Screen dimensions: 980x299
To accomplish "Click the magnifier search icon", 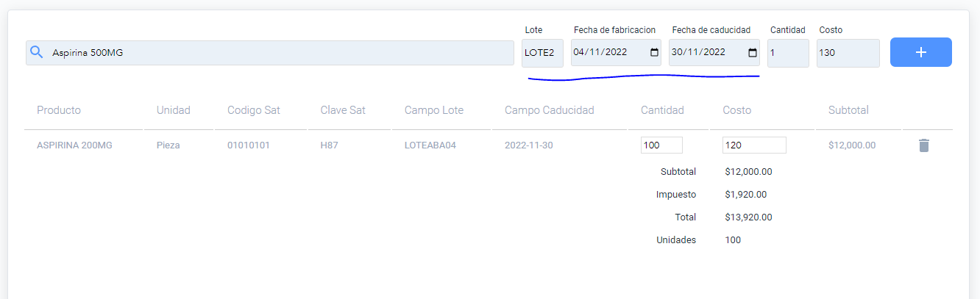I will tap(36, 53).
